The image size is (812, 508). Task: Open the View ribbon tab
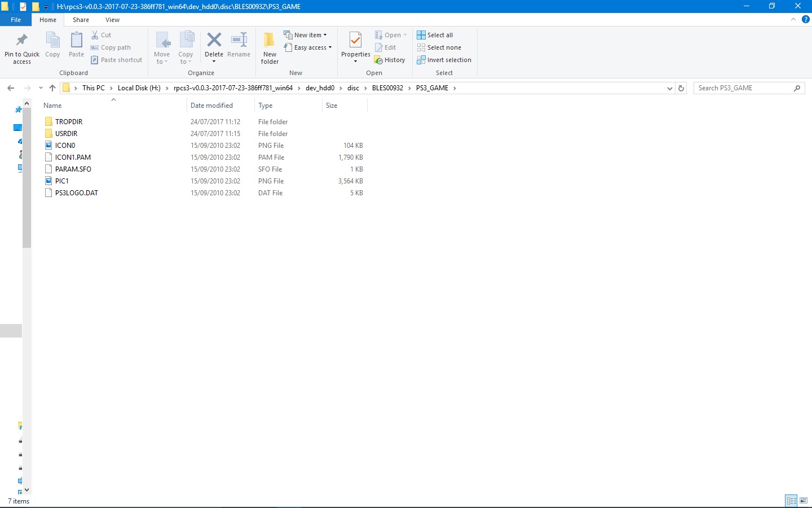(x=112, y=20)
